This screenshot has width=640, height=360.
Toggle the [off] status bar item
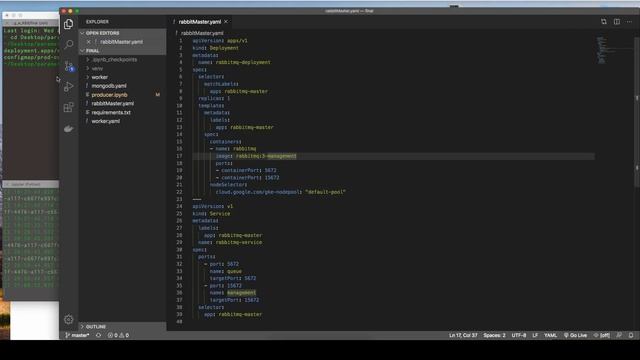coord(602,335)
